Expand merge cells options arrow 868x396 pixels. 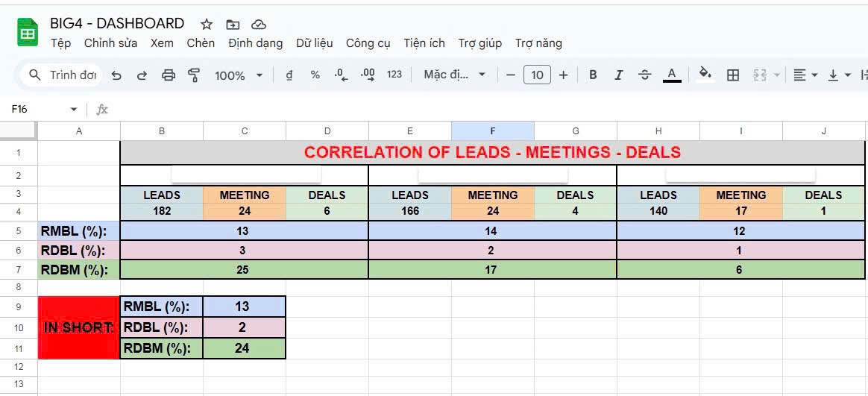click(777, 75)
